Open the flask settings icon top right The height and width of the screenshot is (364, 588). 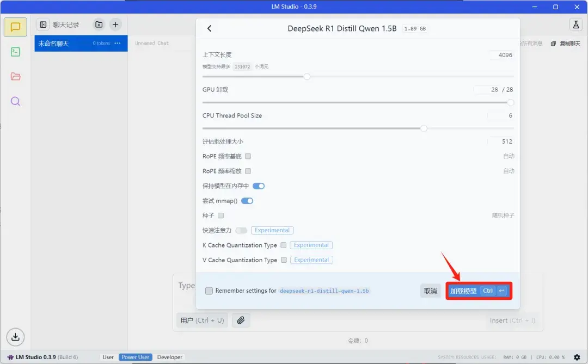point(575,24)
